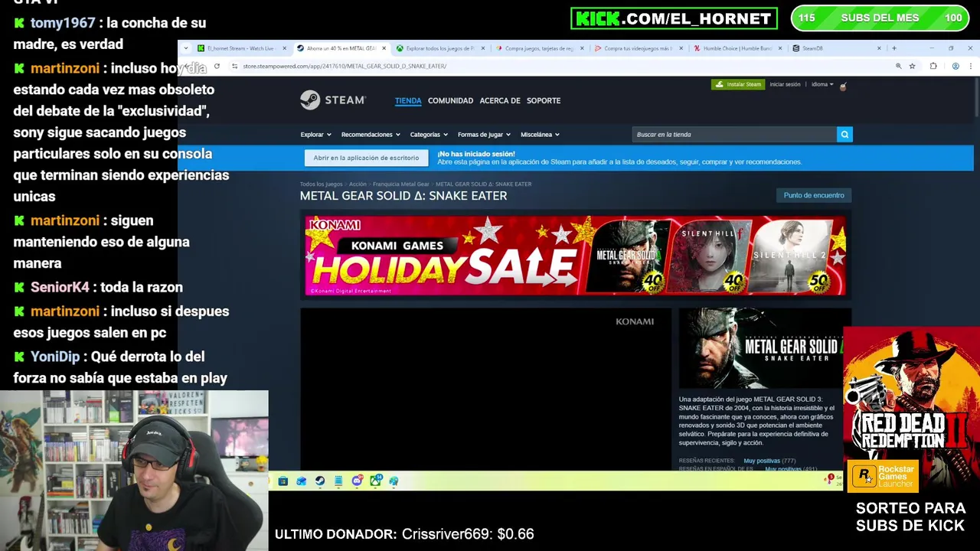
Task: Open the COMUNIDAD menu
Action: click(450, 100)
